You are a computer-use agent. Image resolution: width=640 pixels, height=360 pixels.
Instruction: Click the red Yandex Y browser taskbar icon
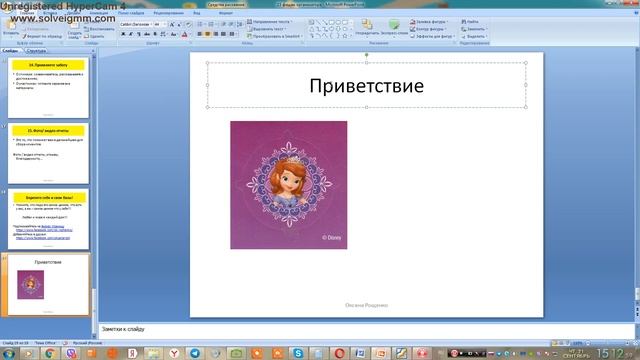(x=174, y=353)
